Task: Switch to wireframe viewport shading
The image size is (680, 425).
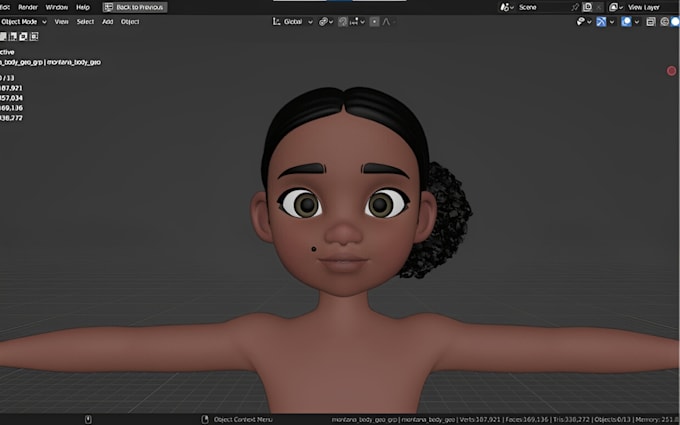Action: pos(664,22)
